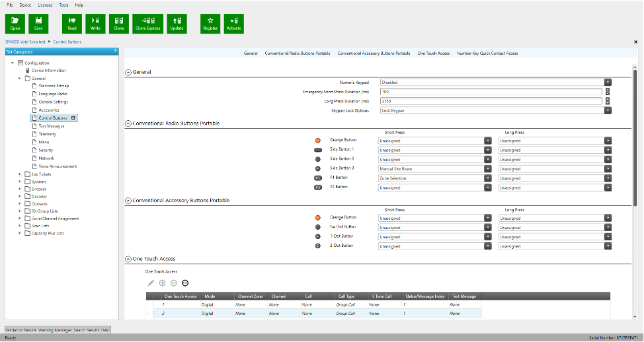
Task: Click the Emergency Short Press Duration stepper
Action: 607,92
